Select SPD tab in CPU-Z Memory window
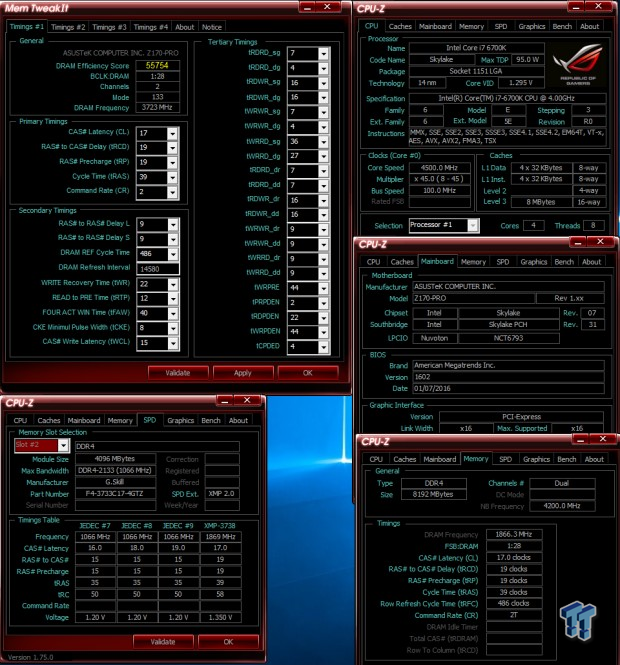The height and width of the screenshot is (665, 620). pos(505,459)
